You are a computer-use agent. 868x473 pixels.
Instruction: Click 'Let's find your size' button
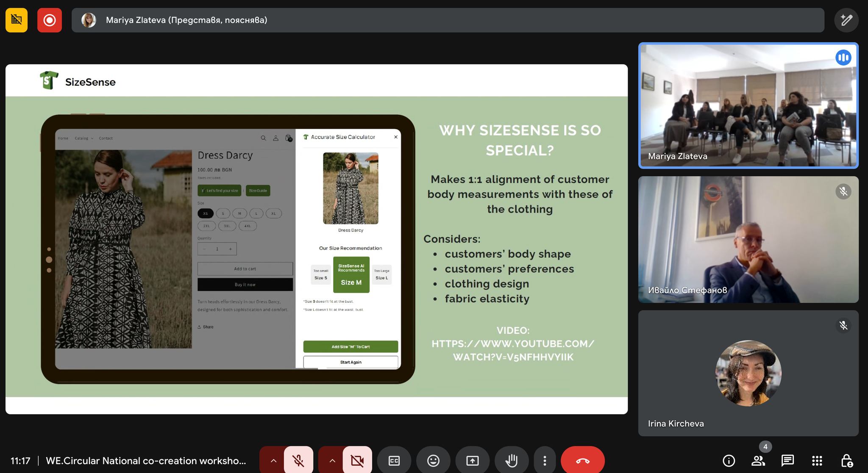pos(219,191)
